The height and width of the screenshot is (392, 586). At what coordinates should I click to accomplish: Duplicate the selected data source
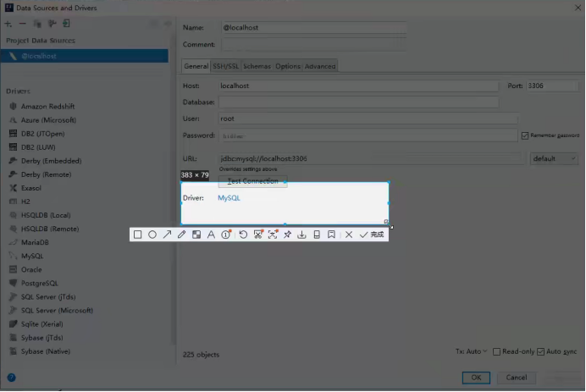click(x=37, y=24)
